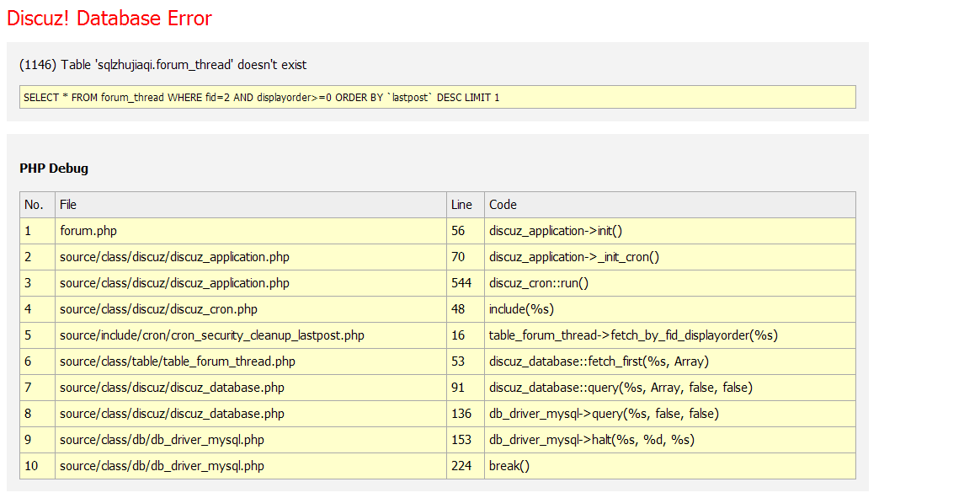Select the forum.php file cell

(251, 231)
